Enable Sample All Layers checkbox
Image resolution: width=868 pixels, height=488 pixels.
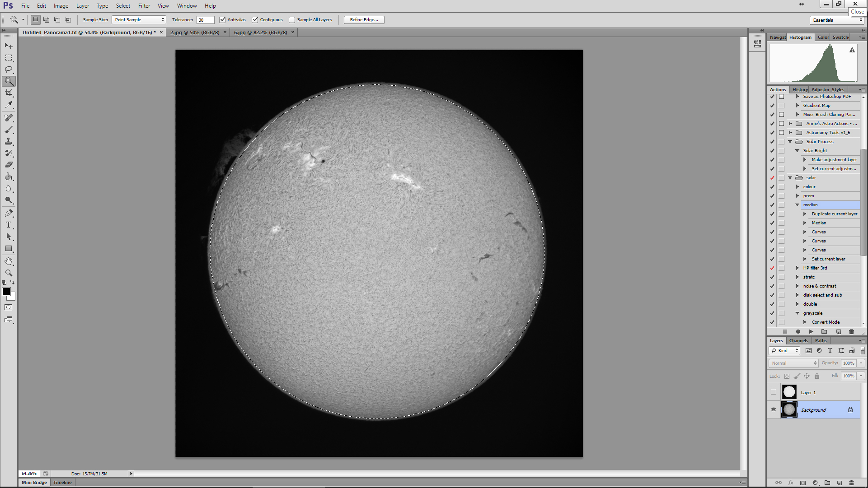click(x=292, y=20)
